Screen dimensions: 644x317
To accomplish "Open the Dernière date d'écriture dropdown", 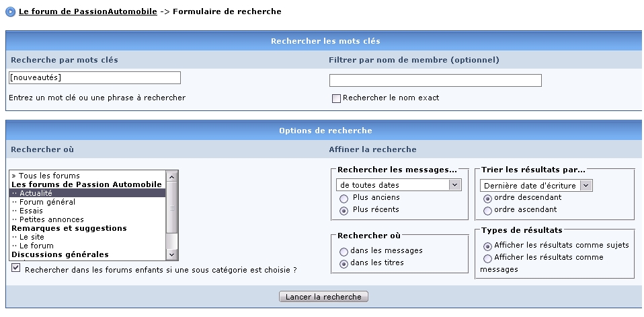I will 536,186.
